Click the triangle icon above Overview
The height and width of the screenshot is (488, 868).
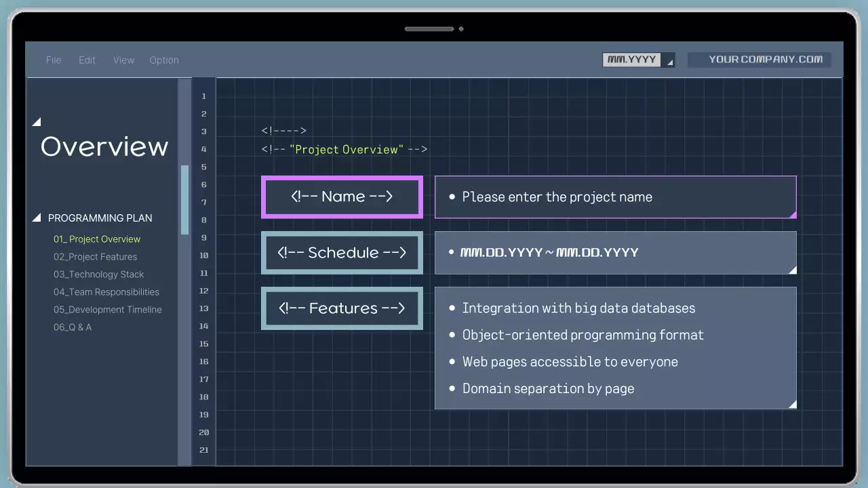point(37,122)
